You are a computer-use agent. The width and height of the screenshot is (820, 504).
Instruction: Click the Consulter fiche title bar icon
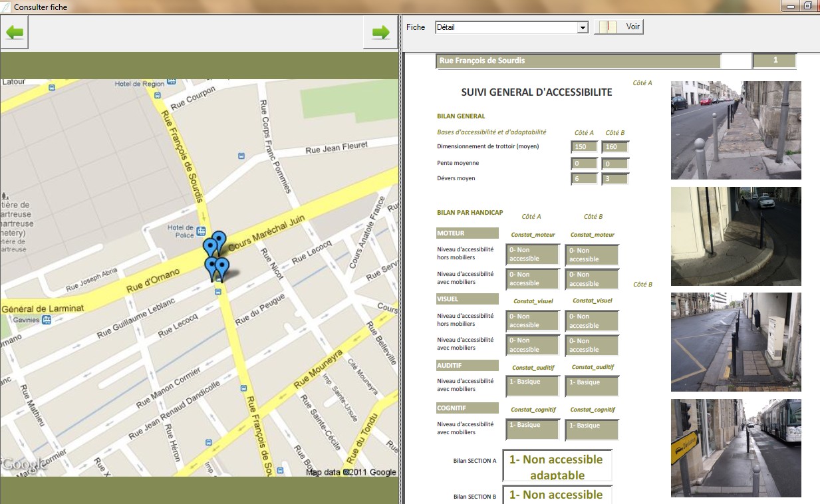(x=6, y=7)
